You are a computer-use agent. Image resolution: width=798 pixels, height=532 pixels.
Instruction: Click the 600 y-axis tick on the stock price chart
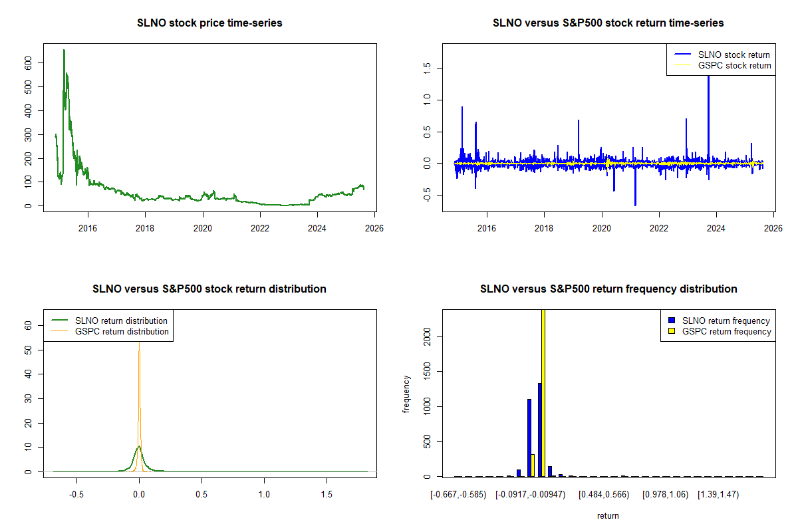29,63
